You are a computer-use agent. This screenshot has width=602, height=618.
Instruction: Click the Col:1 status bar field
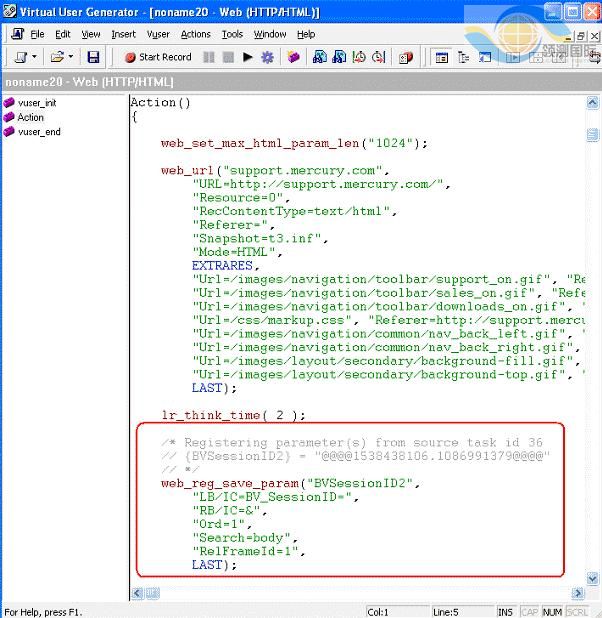point(397,612)
